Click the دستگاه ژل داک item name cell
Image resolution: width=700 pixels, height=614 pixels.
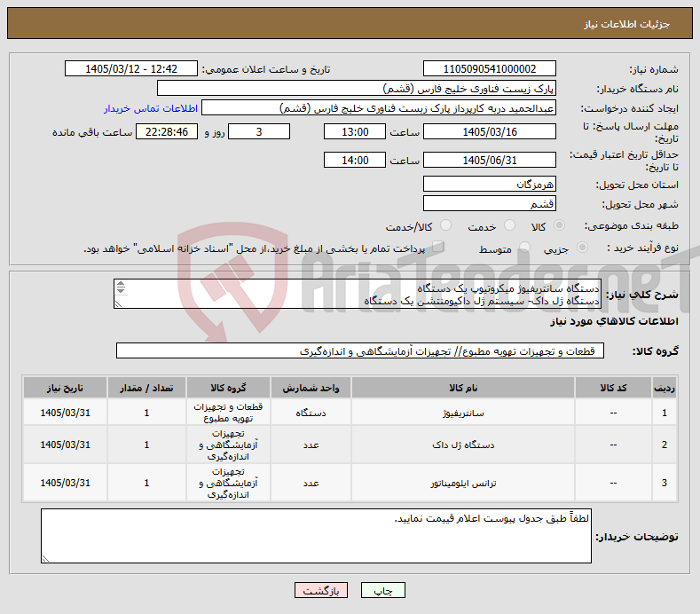pos(463,445)
